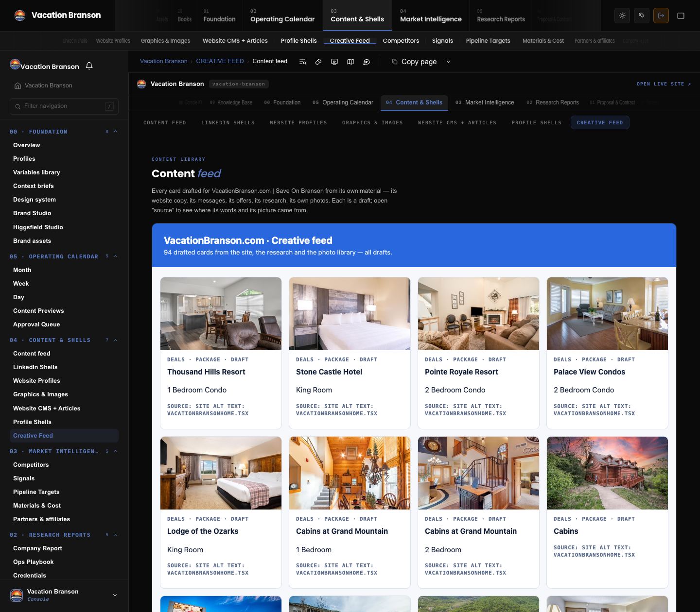700x612 pixels.
Task: Focus the Filter navigation search field
Action: click(64, 106)
